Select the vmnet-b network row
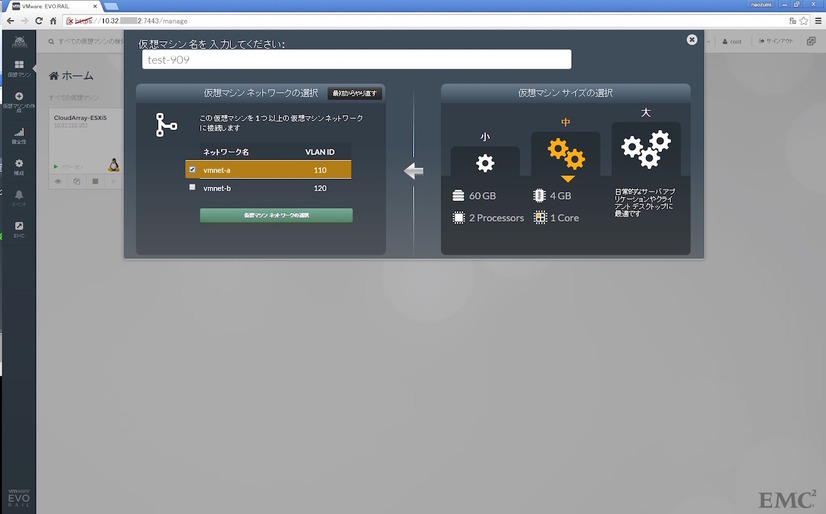826x514 pixels. (268, 188)
